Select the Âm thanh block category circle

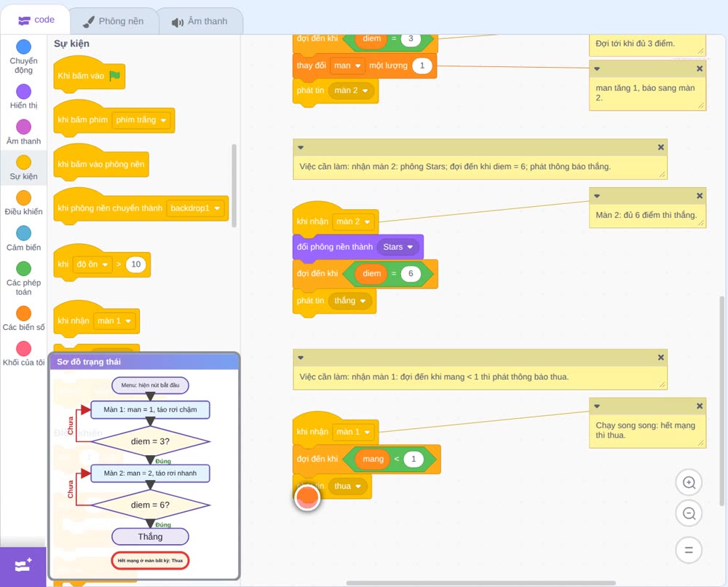(x=24, y=127)
